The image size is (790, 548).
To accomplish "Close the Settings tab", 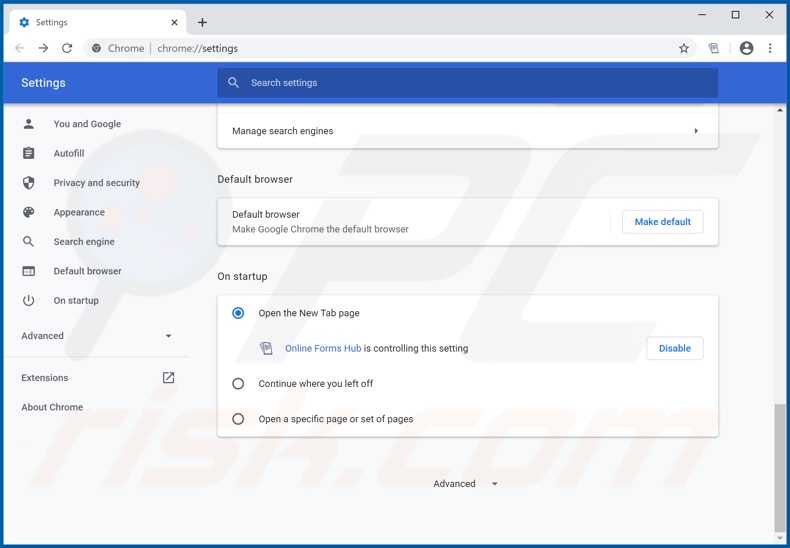I will pos(174,22).
